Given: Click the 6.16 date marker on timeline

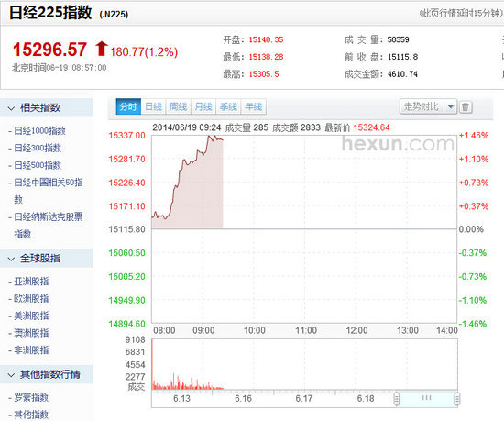Looking at the screenshot, I should pyautogui.click(x=244, y=399).
